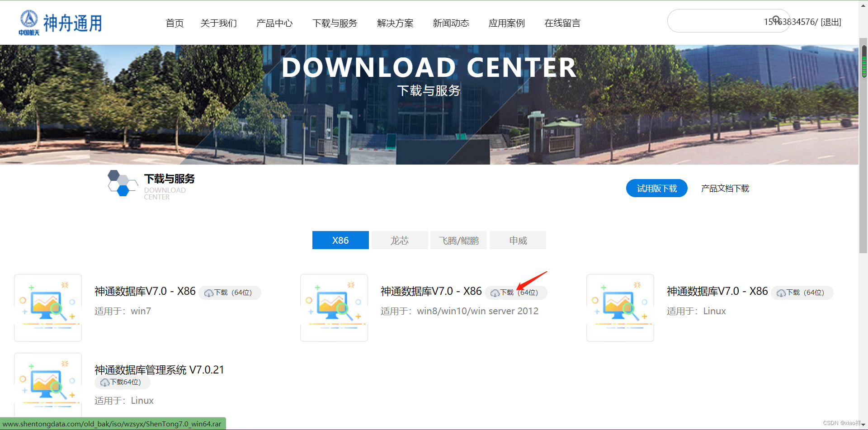Go to 首页 in the navigation bar
This screenshot has height=430, width=868.
[175, 23]
